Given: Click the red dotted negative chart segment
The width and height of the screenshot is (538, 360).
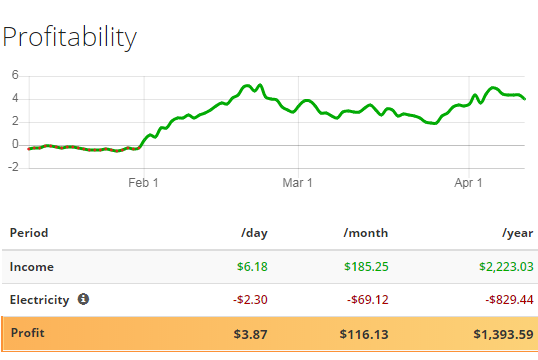Looking at the screenshot, I should (84, 148).
